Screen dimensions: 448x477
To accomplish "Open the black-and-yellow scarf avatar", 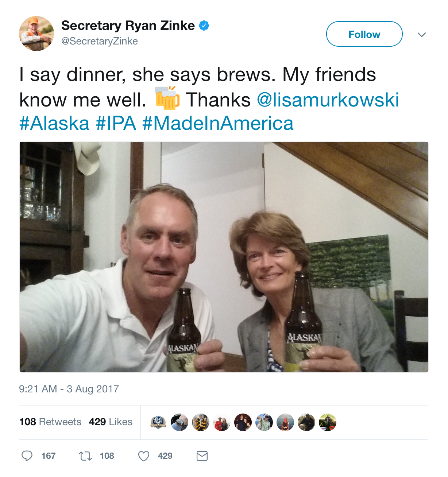I will [x=201, y=422].
